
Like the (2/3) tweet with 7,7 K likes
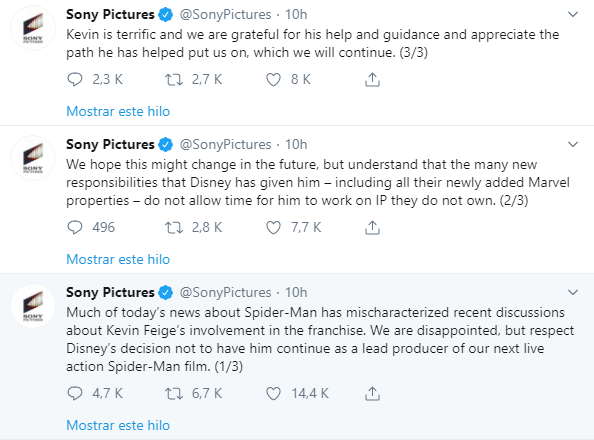point(273,227)
